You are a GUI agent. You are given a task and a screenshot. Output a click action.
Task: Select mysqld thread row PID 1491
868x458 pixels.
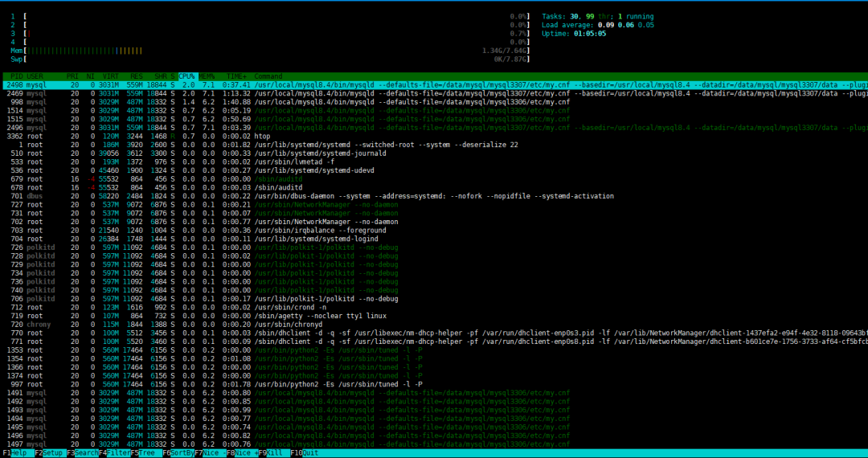pos(434,393)
